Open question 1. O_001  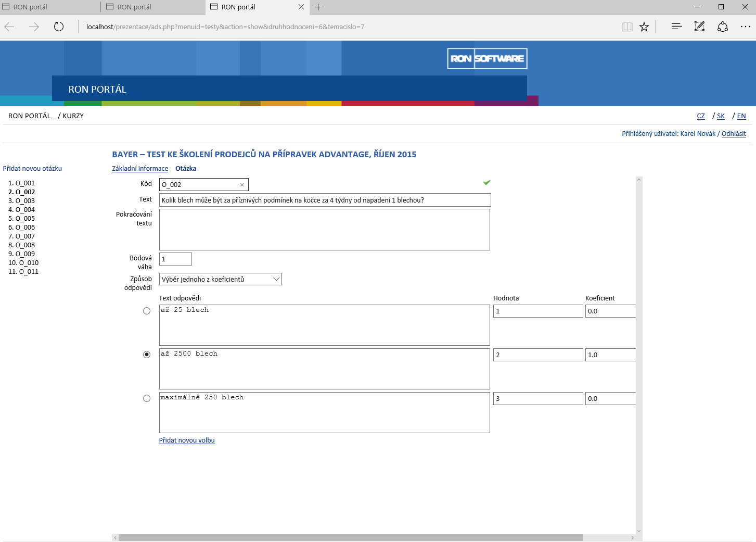[21, 183]
